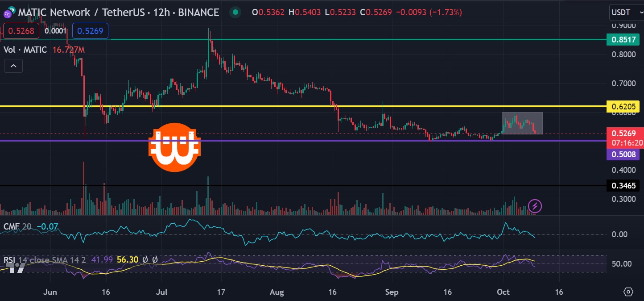Click the green 0.8517 price level label
644x301 pixels.
coord(623,39)
